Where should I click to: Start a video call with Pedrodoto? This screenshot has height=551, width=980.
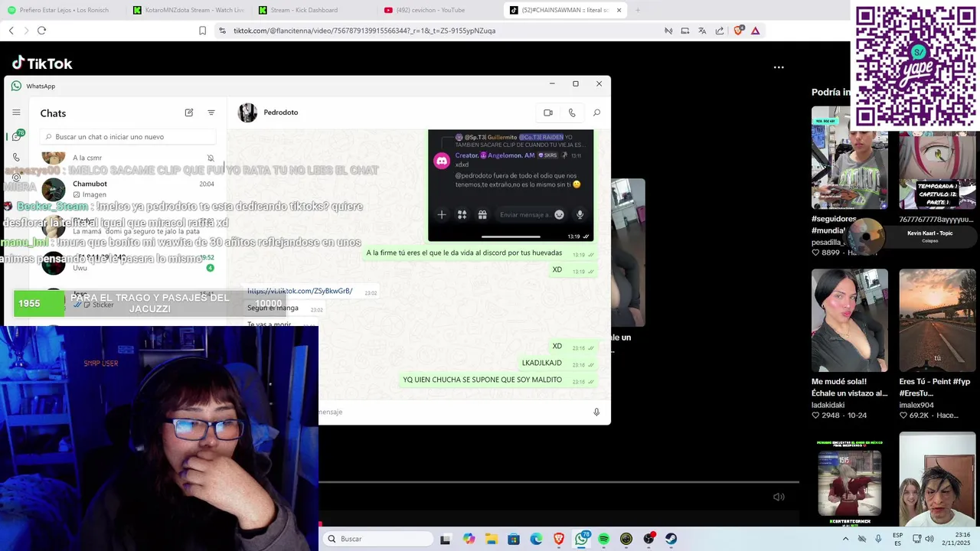[548, 112]
